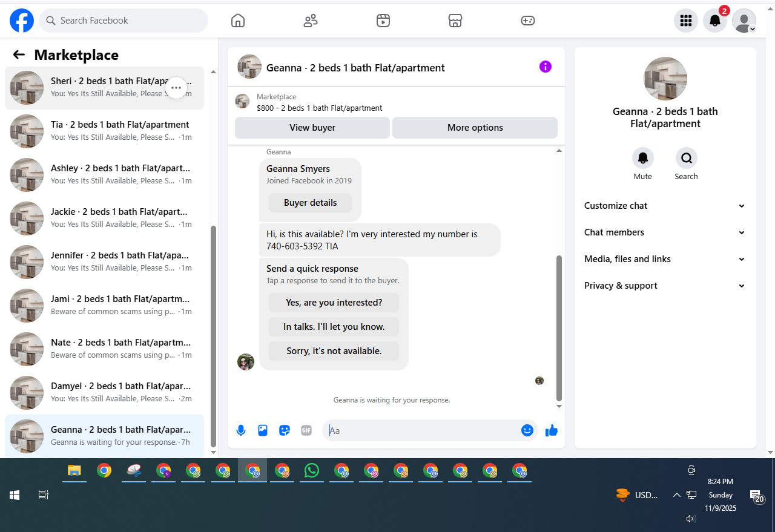Open Ashley's conversation in the list

point(104,175)
